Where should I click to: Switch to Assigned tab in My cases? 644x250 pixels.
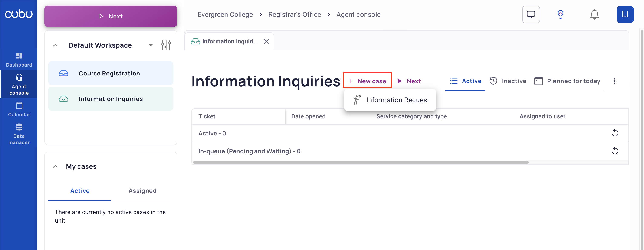[x=142, y=191]
